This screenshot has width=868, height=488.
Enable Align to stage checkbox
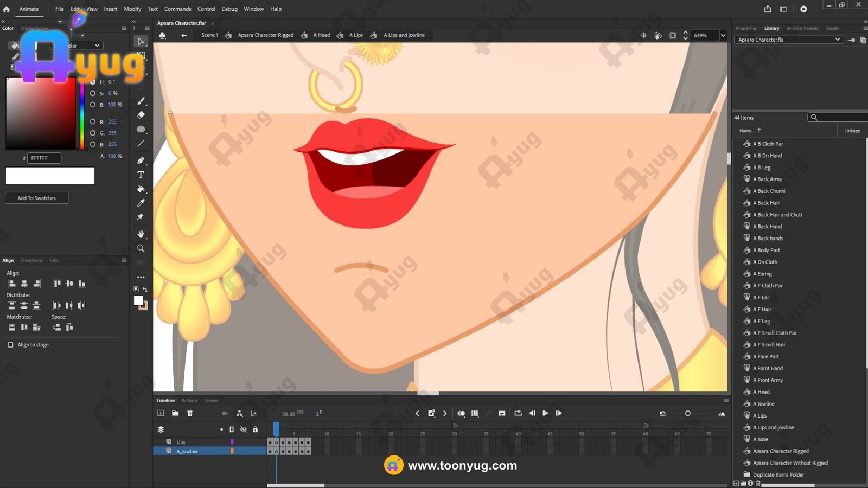(10, 345)
